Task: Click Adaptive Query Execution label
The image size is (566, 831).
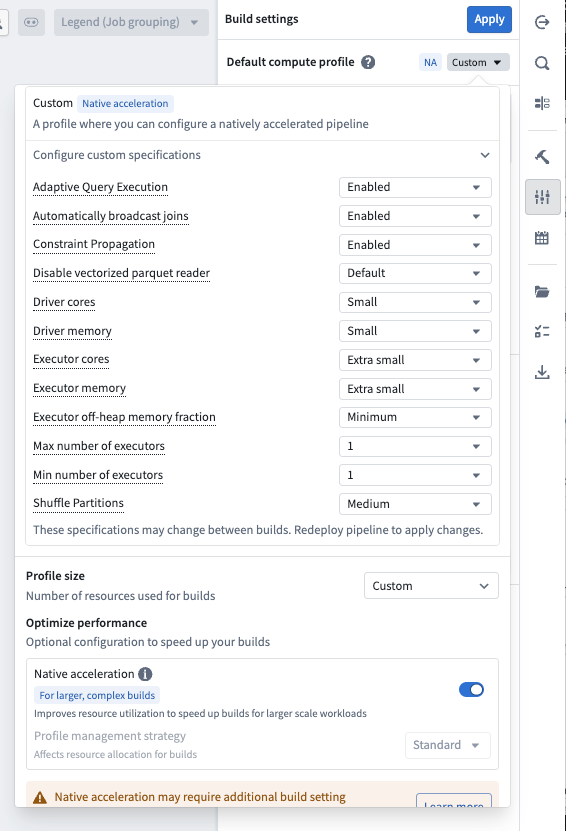Action: (100, 187)
